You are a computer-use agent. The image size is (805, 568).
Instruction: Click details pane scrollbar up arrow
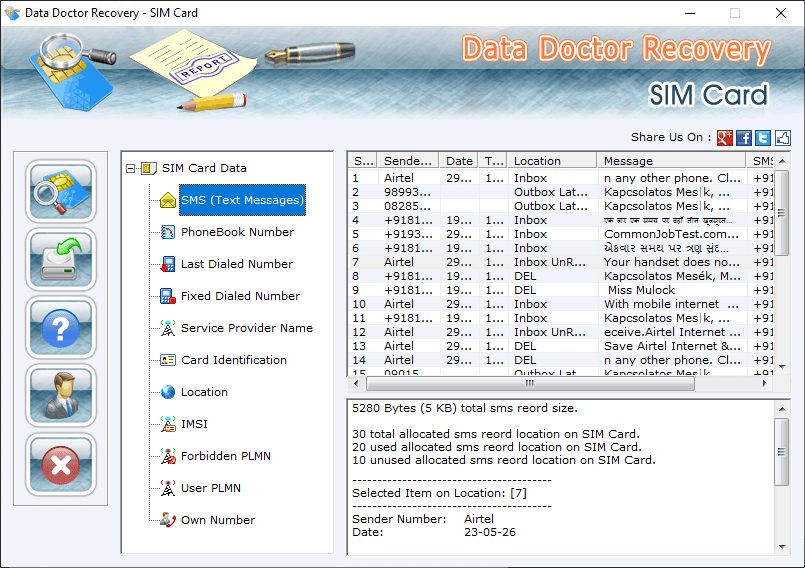click(x=782, y=409)
